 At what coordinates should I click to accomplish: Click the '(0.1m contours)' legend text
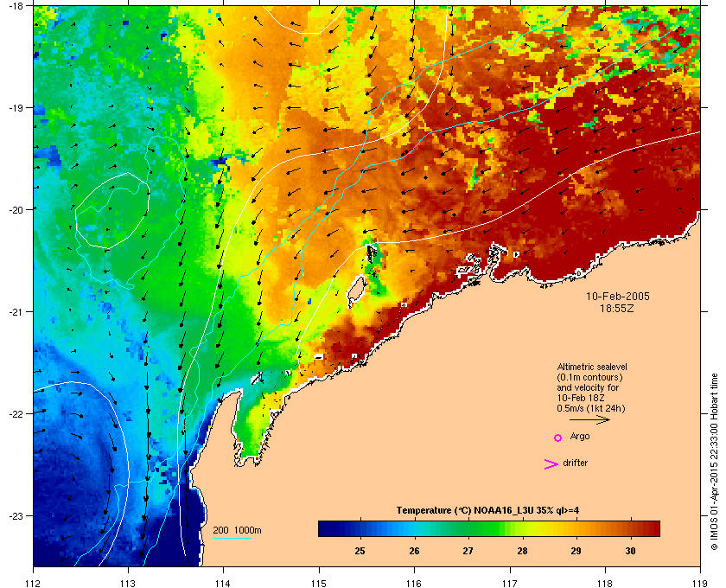point(589,377)
